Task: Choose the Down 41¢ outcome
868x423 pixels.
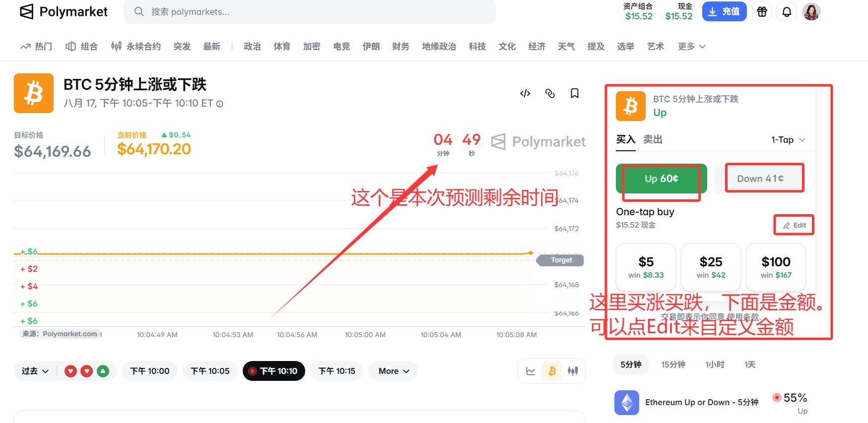Action: click(760, 179)
